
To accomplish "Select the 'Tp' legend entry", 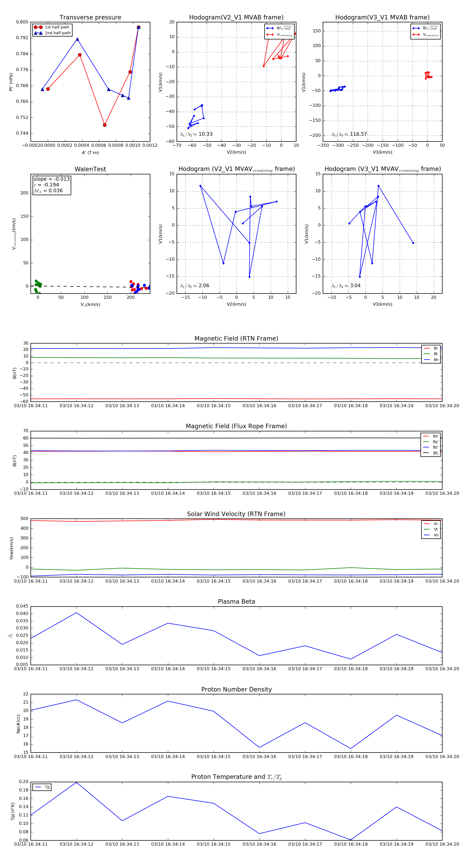I will [x=42, y=787].
